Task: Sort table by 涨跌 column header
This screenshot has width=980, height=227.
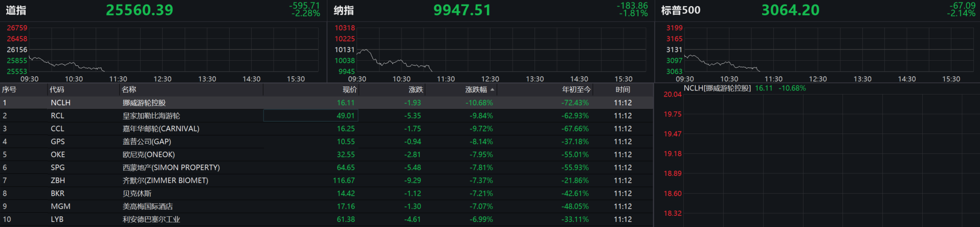Action: 416,89
